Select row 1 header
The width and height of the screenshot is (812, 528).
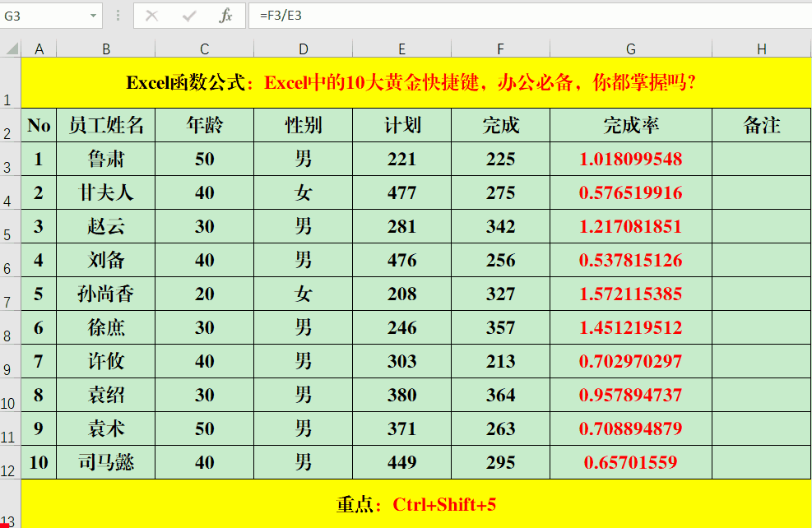click(x=11, y=83)
